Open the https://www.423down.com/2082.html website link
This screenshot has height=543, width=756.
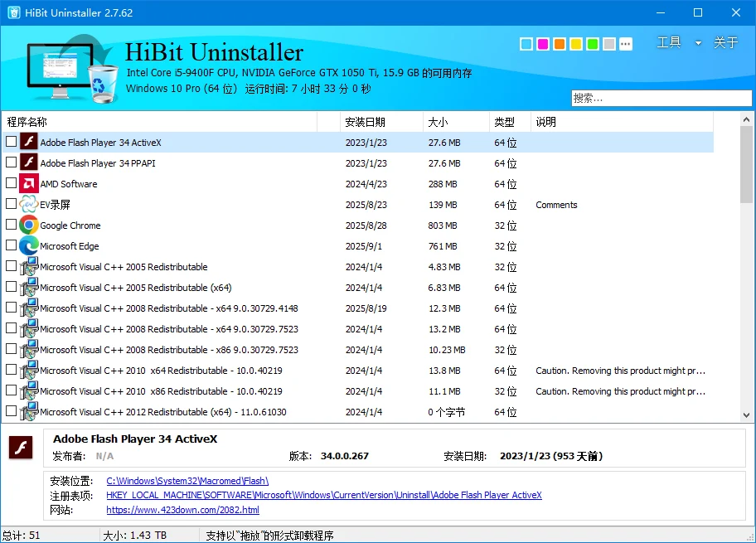point(182,510)
